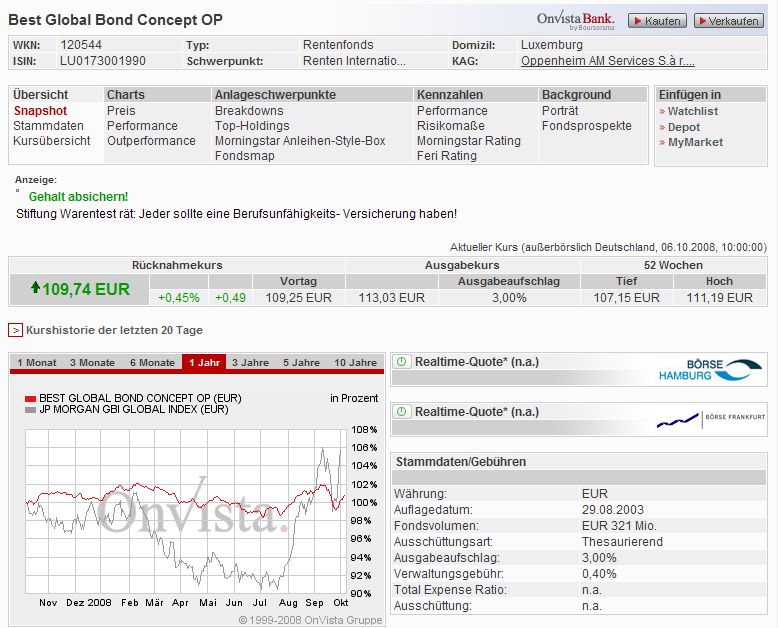Click the green up arrow next to 109,74 EUR
778x628 pixels.
(36, 288)
